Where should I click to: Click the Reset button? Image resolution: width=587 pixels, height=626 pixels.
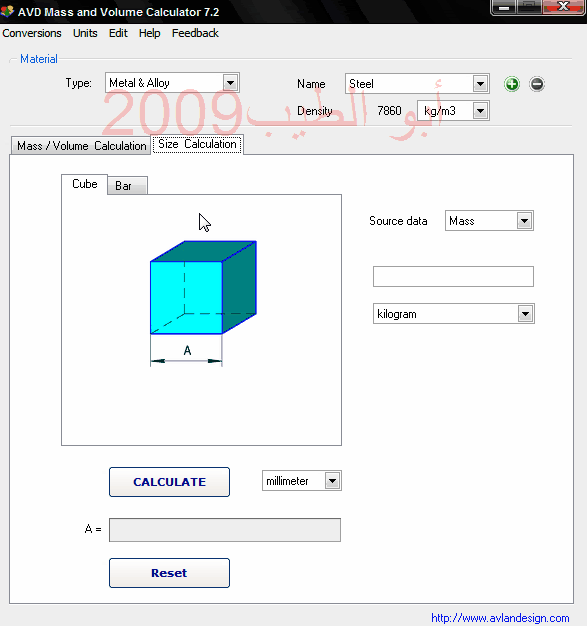169,573
